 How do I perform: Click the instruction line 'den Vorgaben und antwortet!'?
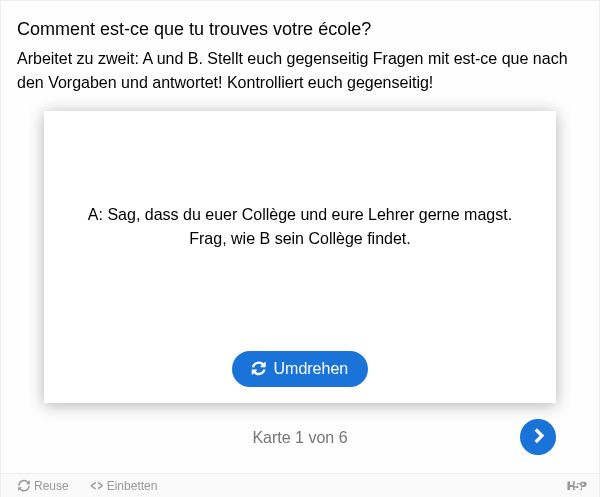click(120, 82)
